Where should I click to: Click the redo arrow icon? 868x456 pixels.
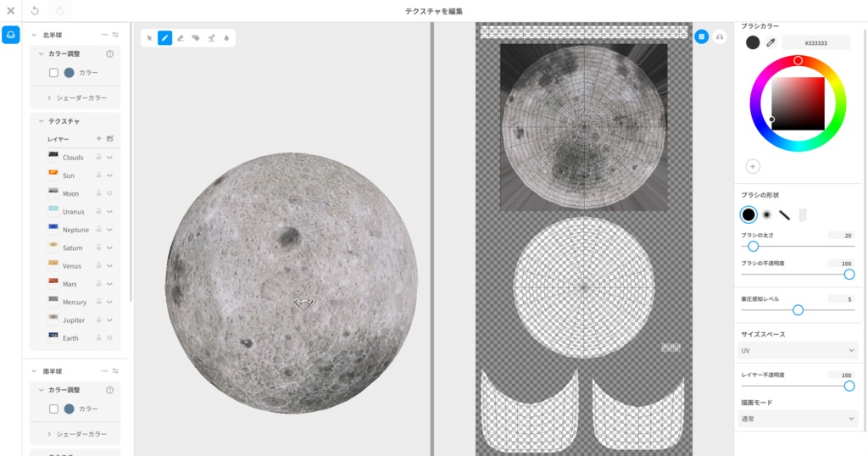[x=60, y=10]
